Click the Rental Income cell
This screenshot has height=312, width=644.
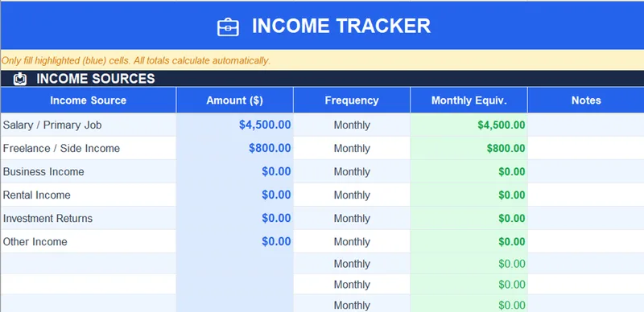(x=89, y=195)
